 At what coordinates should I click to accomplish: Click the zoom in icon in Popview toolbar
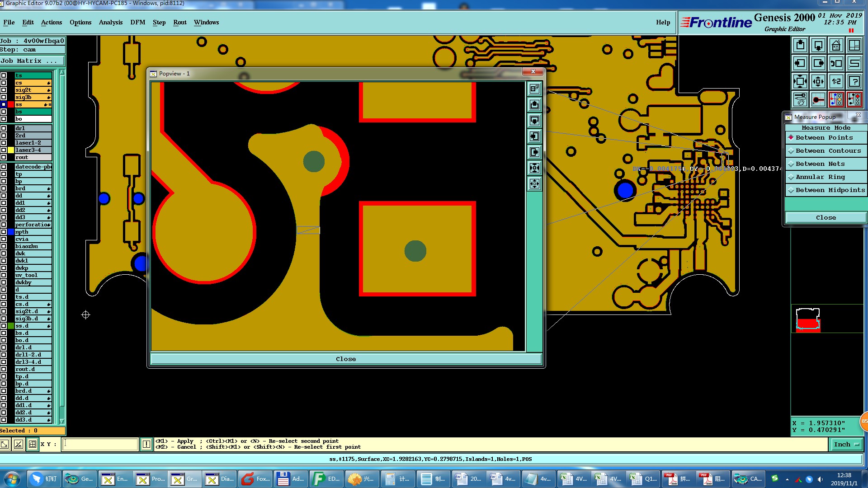pos(535,168)
